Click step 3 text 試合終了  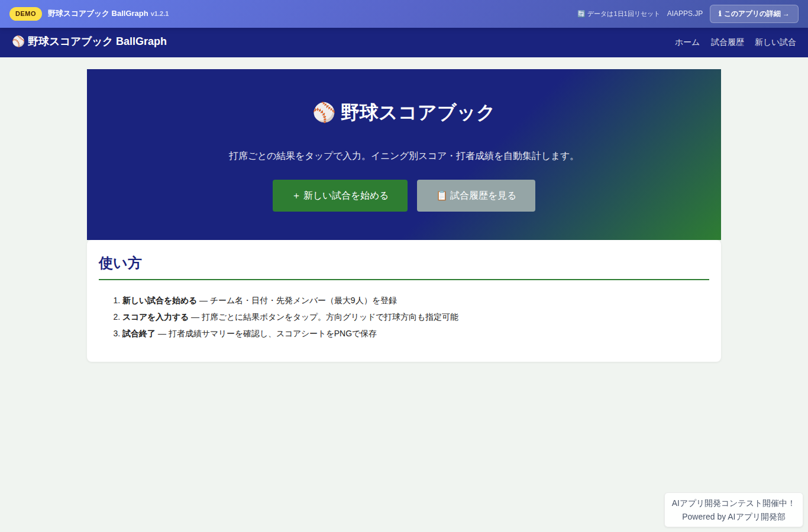(139, 333)
